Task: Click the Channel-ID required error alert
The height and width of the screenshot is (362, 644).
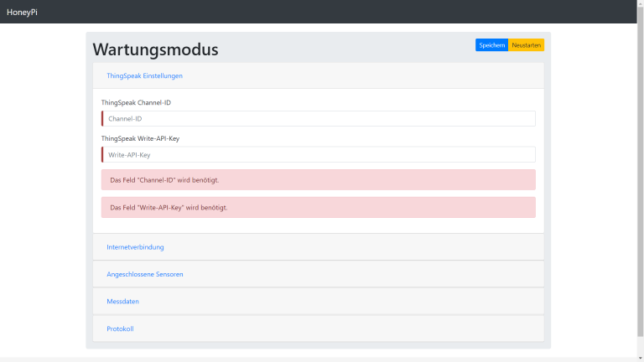Action: pos(319,179)
